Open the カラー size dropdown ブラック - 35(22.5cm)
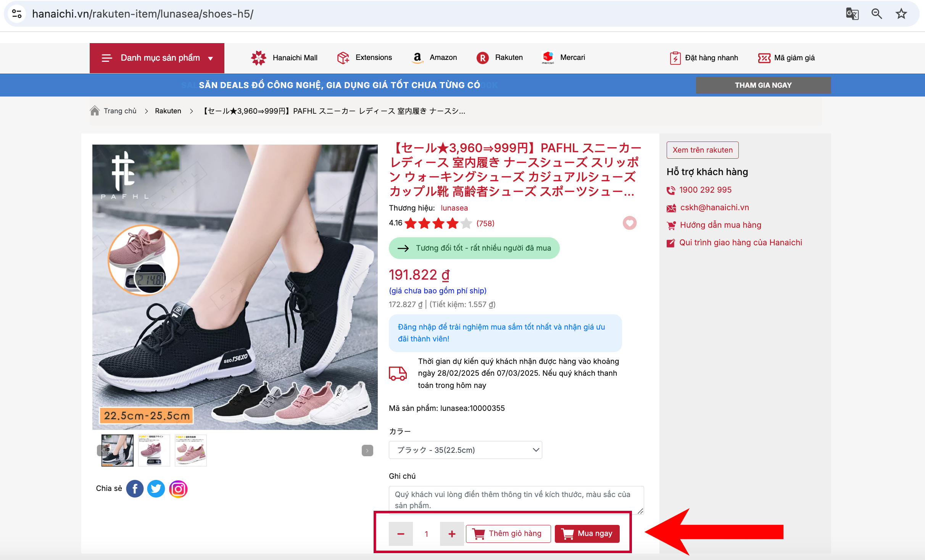 coord(465,450)
